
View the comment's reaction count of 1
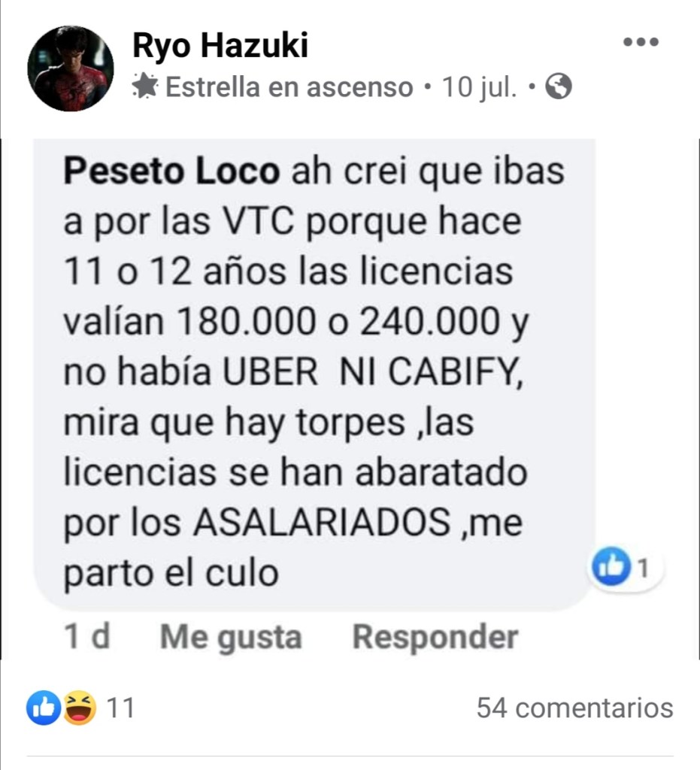[643, 568]
